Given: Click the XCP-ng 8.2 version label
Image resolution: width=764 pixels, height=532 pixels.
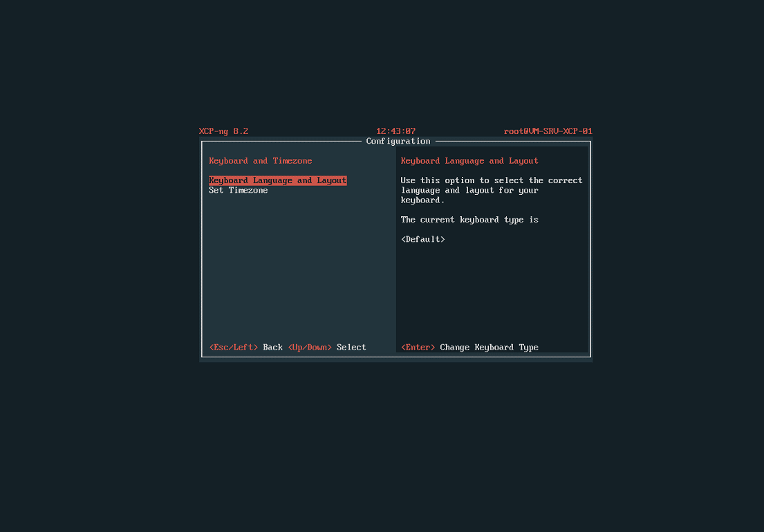Looking at the screenshot, I should pyautogui.click(x=223, y=131).
